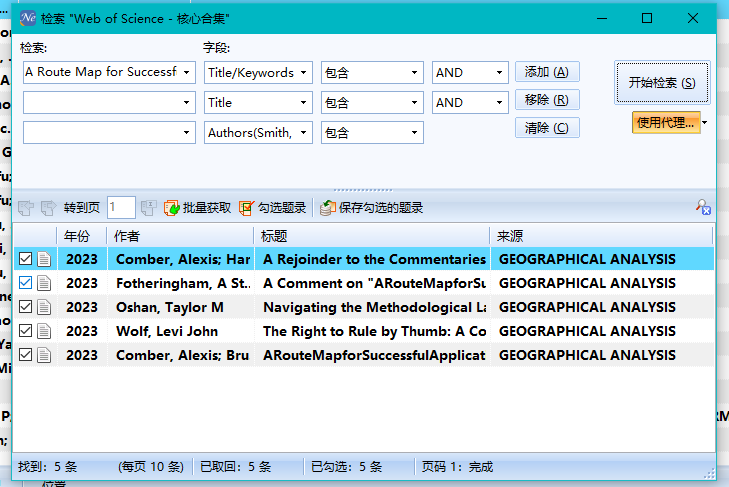
Task: Click the third empty search term field
Action: point(101,133)
